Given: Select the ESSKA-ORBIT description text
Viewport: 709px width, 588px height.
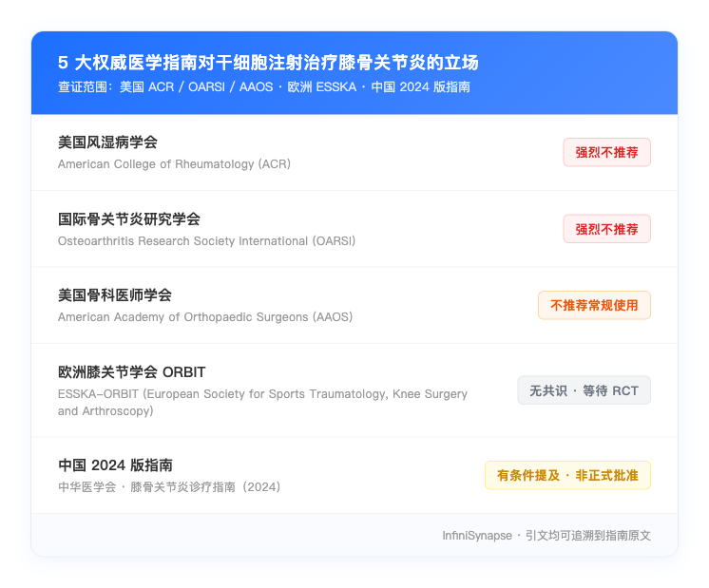Looking at the screenshot, I should pos(262,402).
